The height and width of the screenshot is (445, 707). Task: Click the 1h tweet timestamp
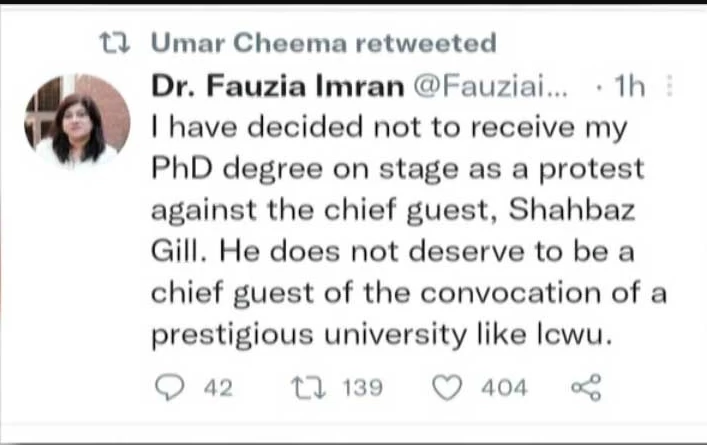click(631, 87)
